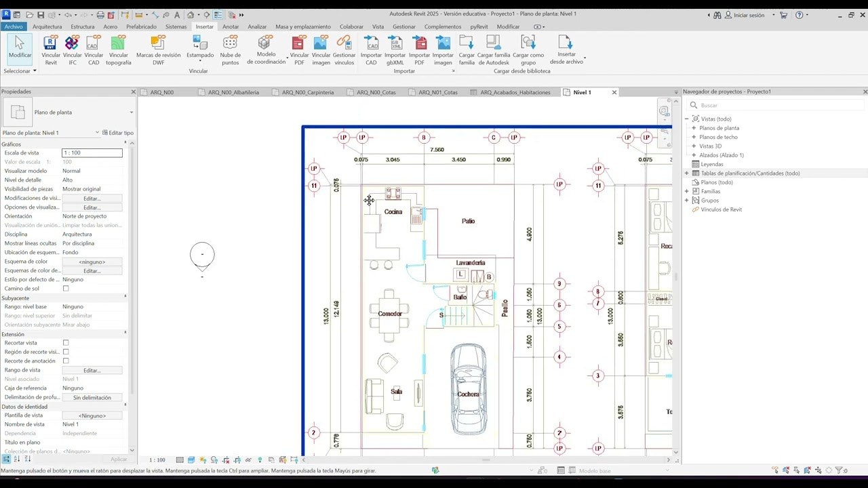Click the Buscar field in project browser
Viewport: 868px width, 488px height.
coord(776,105)
